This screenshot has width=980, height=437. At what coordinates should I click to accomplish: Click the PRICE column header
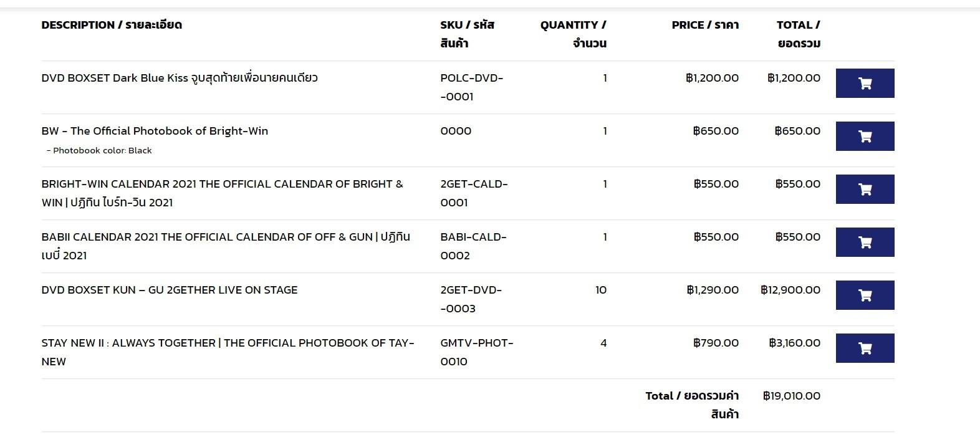click(705, 25)
